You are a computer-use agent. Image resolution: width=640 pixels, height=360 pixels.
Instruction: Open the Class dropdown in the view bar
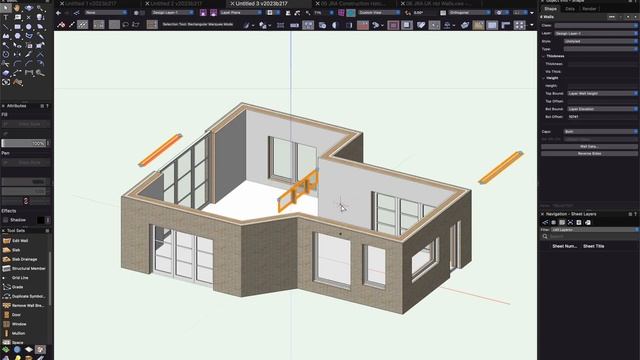click(106, 13)
